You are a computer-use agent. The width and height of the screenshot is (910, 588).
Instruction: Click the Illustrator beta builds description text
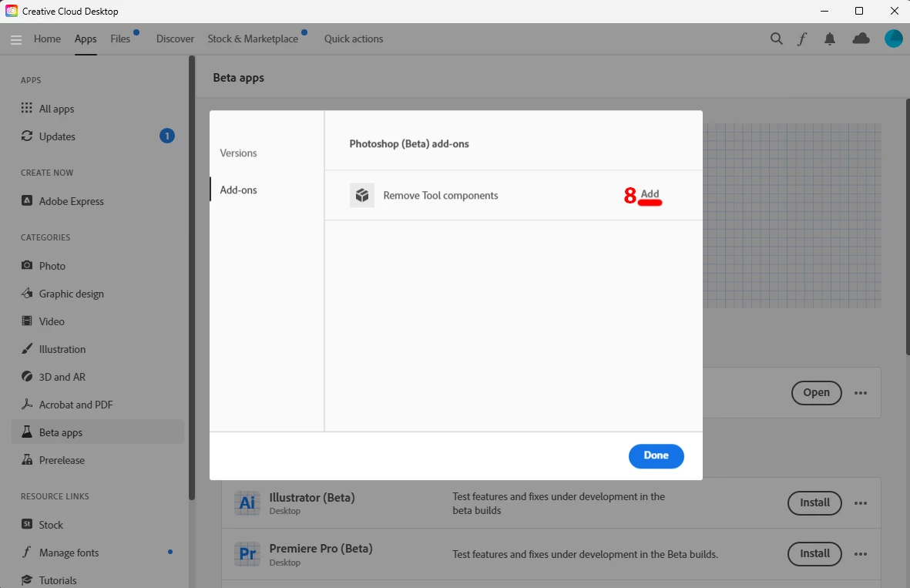coord(559,503)
